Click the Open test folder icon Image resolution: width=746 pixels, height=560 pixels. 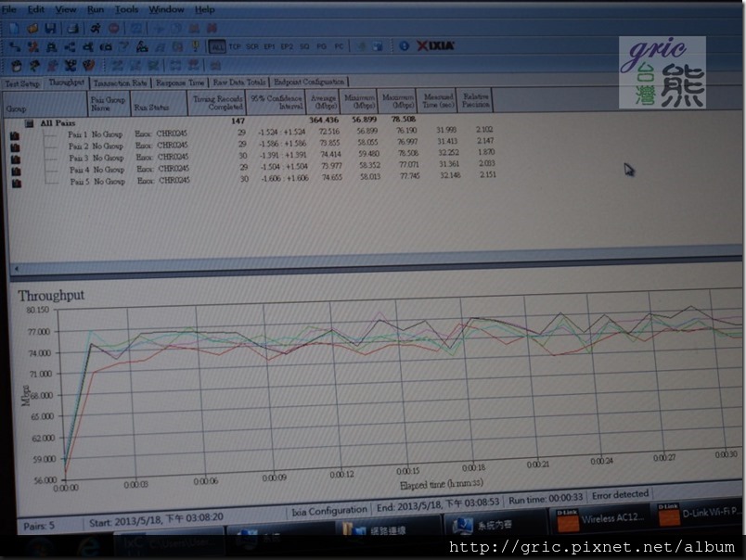tap(32, 29)
